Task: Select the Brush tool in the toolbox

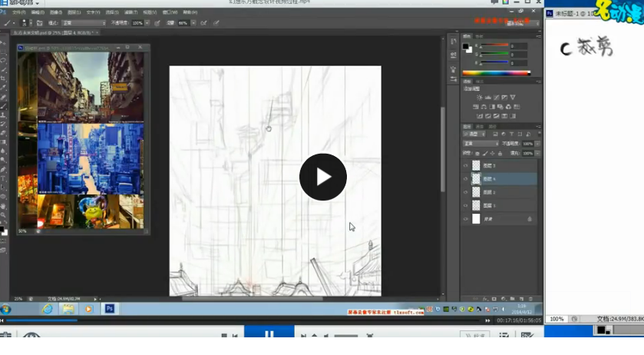Action: [3, 106]
